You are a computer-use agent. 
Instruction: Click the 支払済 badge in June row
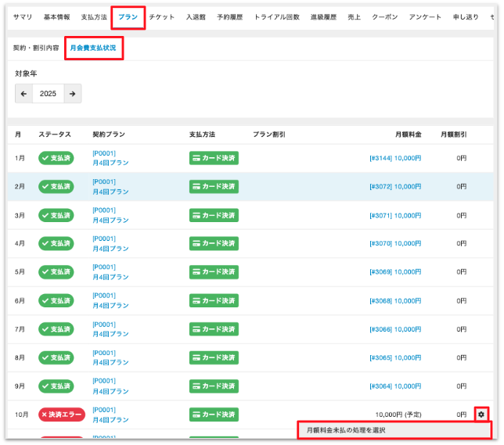[56, 301]
